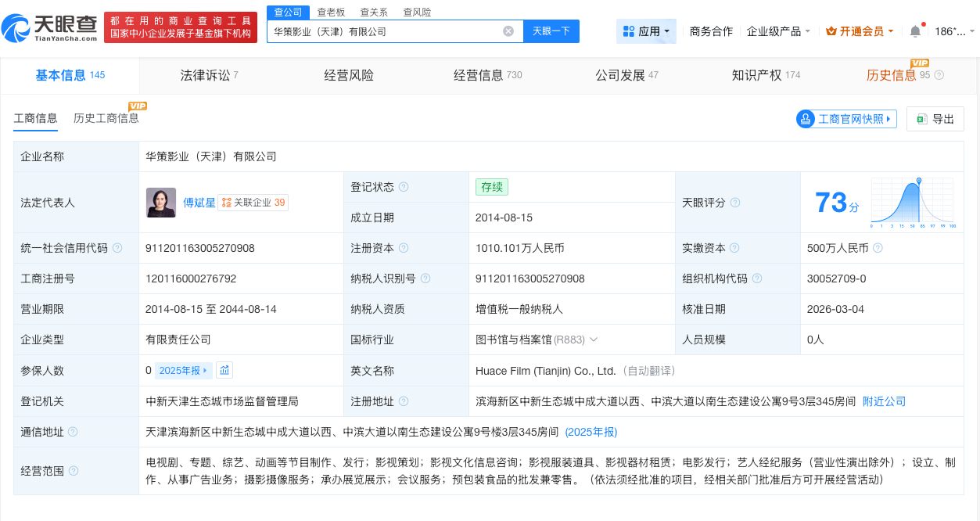
Task: Switch to the 历史工商信息 tab
Action: [107, 118]
